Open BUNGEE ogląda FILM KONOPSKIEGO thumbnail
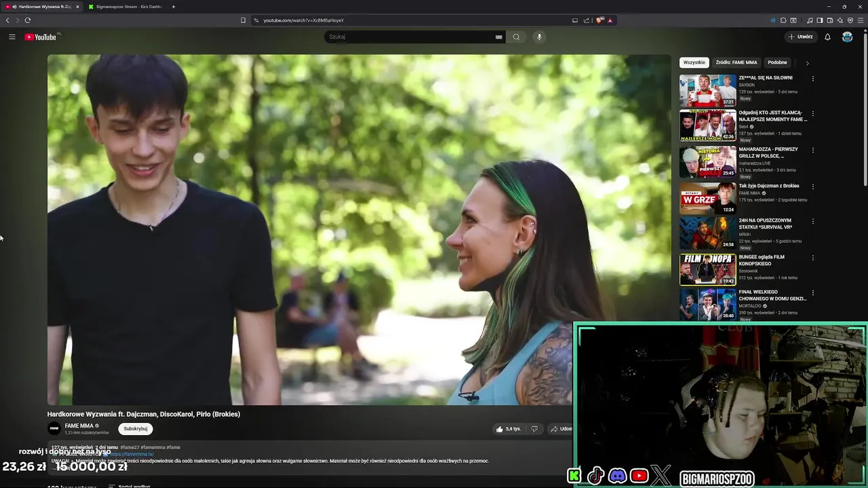Viewport: 868px width, 488px height. 707,269
